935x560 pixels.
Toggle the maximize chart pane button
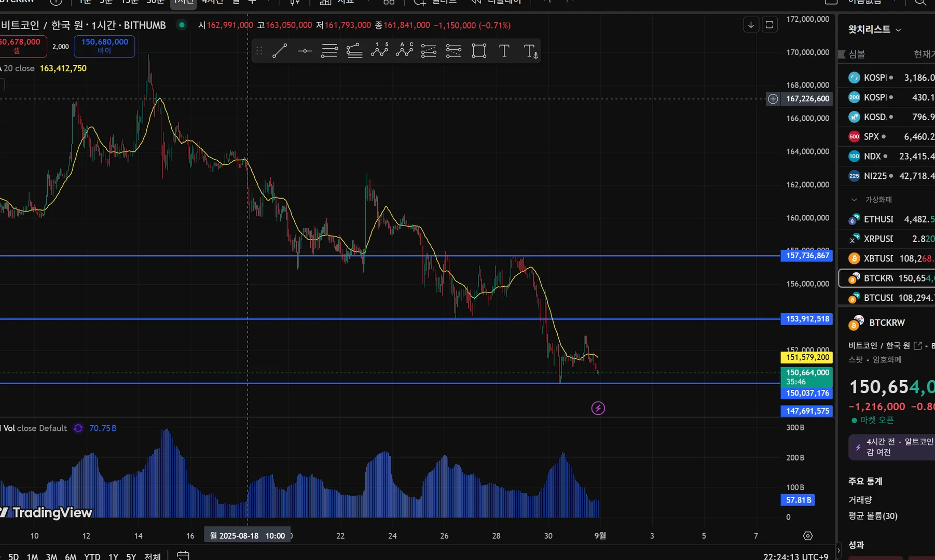point(769,24)
